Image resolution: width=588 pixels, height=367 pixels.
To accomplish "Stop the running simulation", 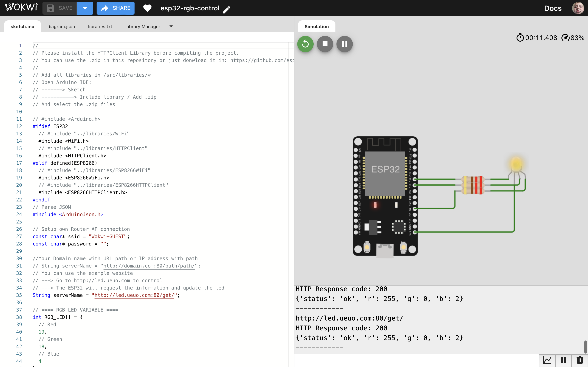I will coord(325,44).
